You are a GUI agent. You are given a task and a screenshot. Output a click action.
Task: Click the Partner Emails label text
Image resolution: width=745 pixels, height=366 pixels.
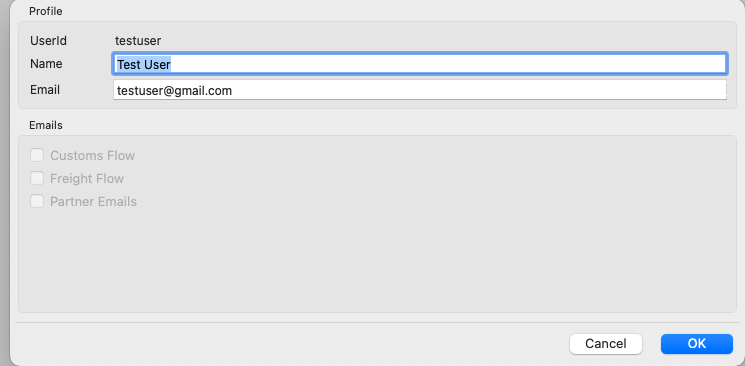pyautogui.click(x=94, y=202)
